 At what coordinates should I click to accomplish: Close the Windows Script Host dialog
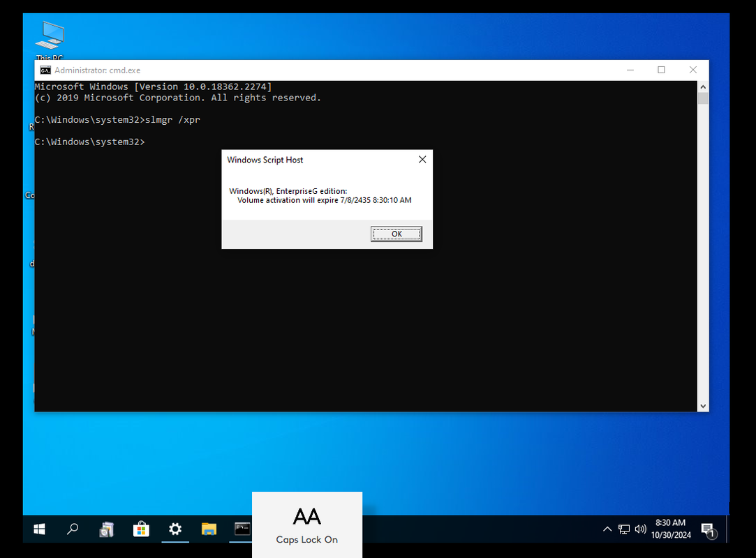tap(422, 160)
